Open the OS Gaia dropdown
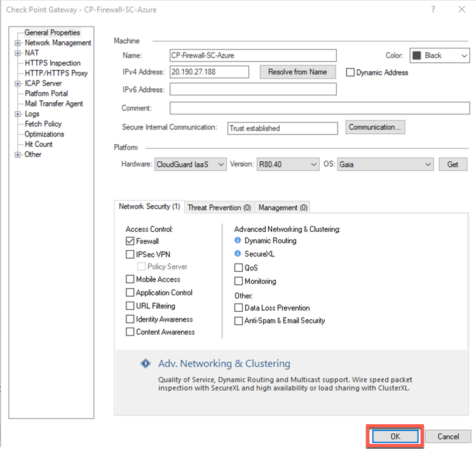Screen dimensions: 476x449 [x=385, y=164]
